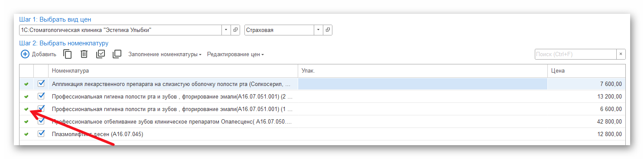The height and width of the screenshot is (159, 644).
Task: Toggle checkbox for гигиена row priced 13 200,00
Action: click(41, 96)
